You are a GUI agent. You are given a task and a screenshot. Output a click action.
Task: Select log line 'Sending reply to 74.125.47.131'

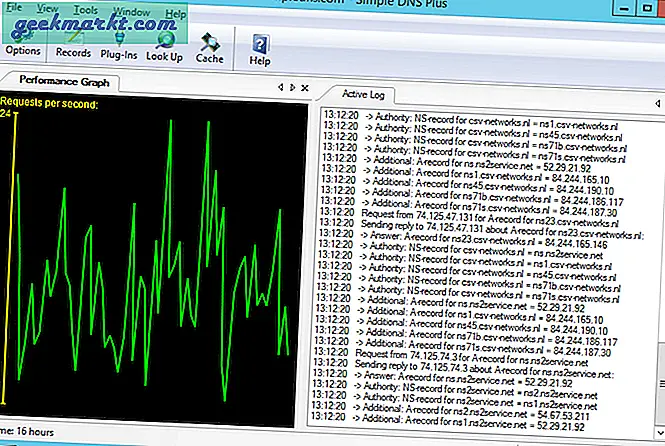pyautogui.click(x=481, y=229)
